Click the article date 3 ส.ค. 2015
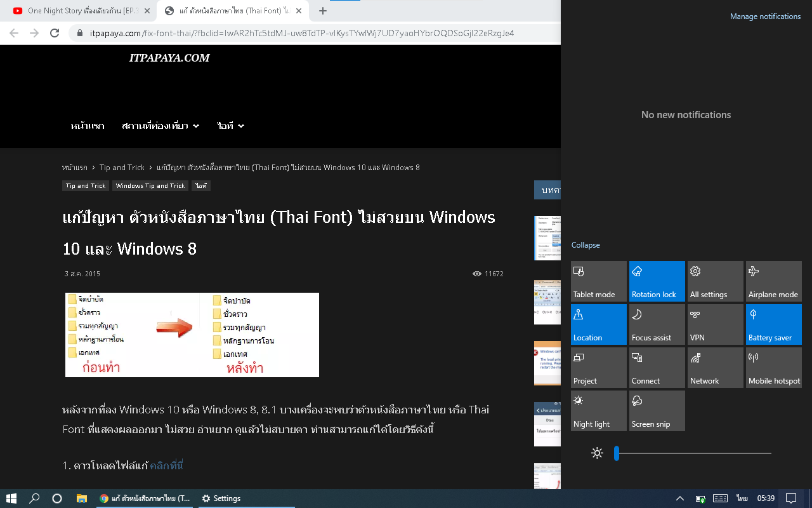Image resolution: width=812 pixels, height=508 pixels. click(x=82, y=274)
